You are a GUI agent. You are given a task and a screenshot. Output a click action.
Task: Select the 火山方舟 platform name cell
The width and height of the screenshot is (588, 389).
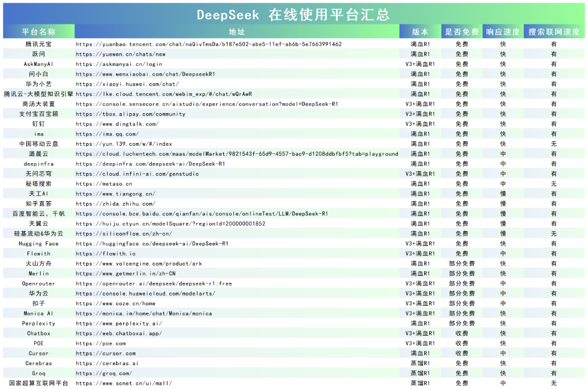(x=39, y=264)
